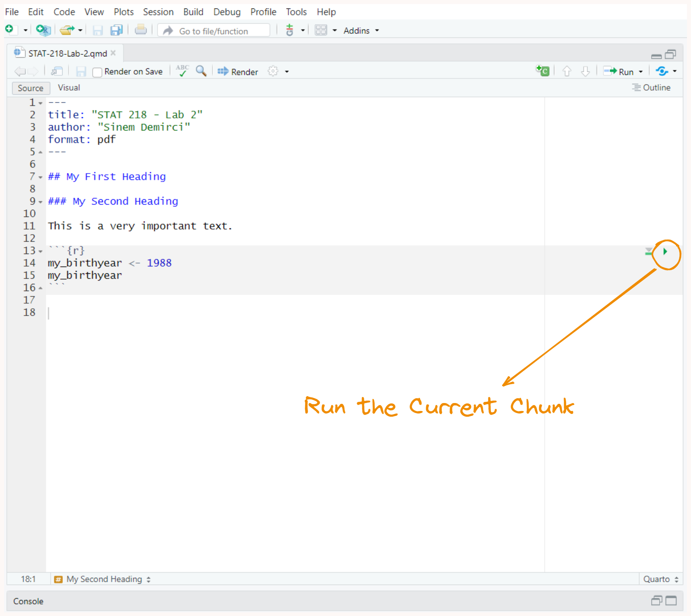Open the Run dropdown arrow

tap(641, 72)
